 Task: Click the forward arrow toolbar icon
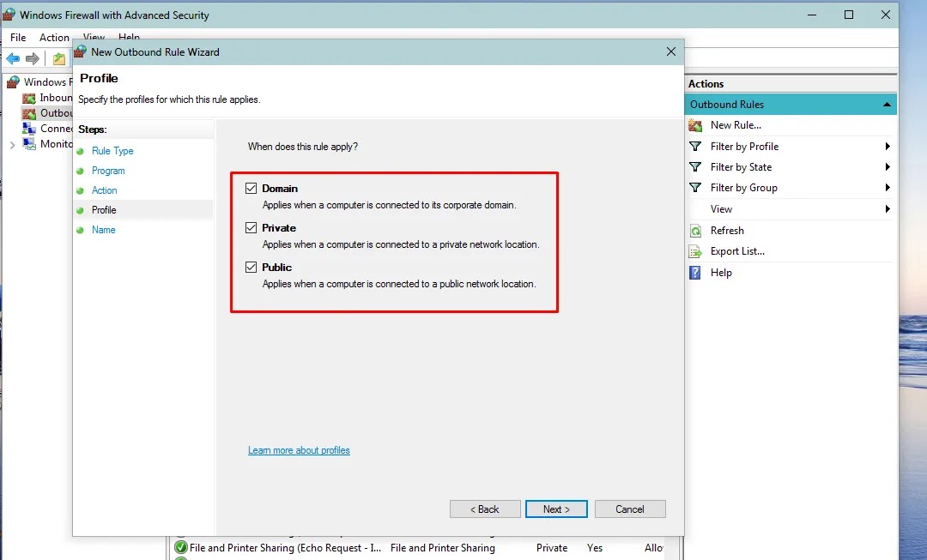point(33,58)
